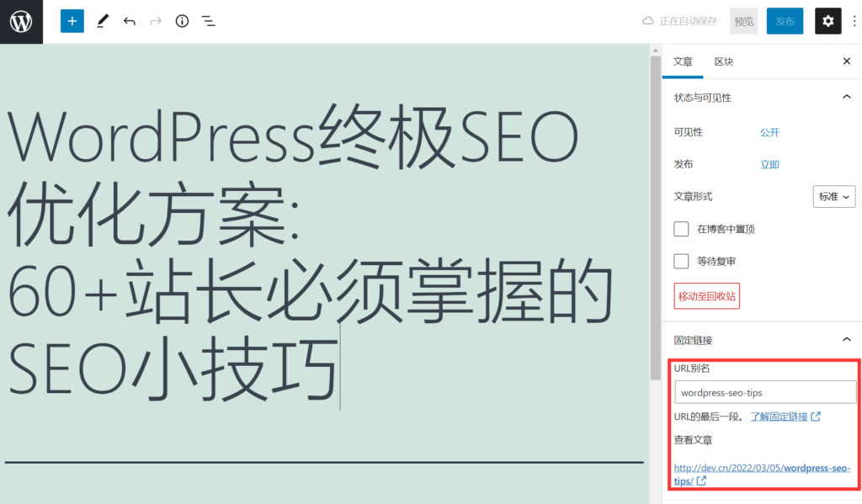862x504 pixels.
Task: Click the external icon beside 了解固定链接
Action: [816, 416]
